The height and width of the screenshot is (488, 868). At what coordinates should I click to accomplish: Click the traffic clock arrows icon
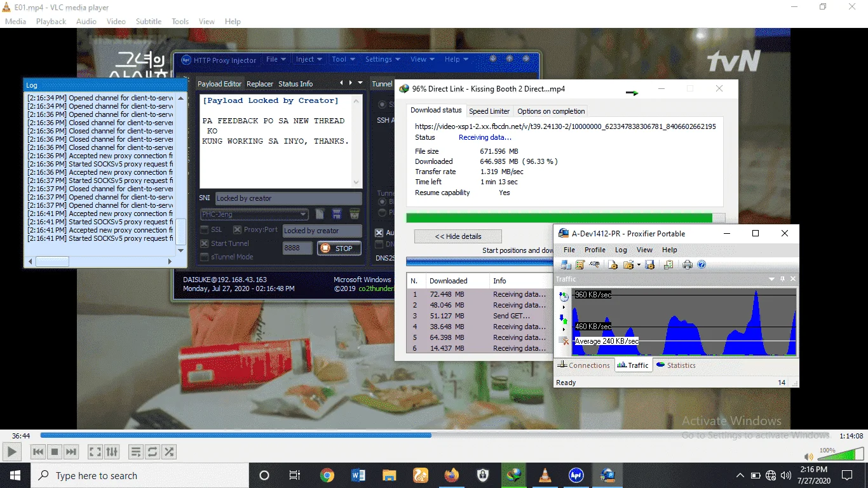pos(564,297)
